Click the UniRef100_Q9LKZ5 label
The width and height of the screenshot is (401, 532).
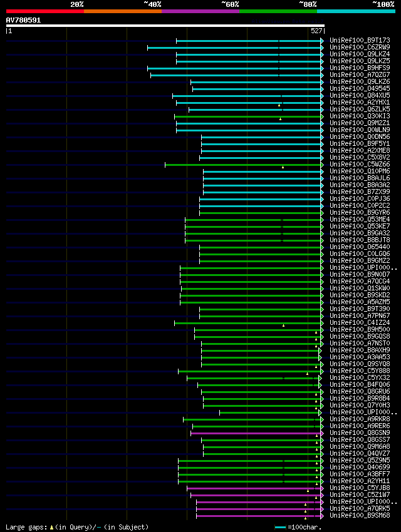point(360,61)
